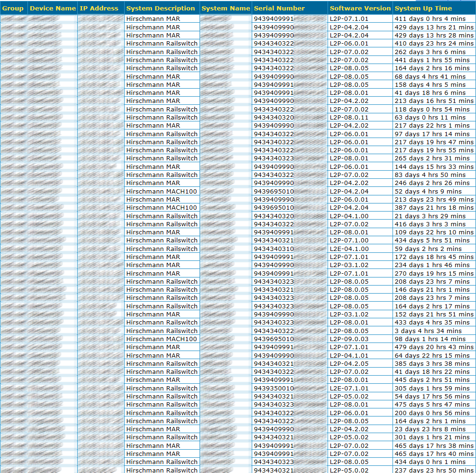Select software version 'L2P-04.1.00'

(x=349, y=216)
